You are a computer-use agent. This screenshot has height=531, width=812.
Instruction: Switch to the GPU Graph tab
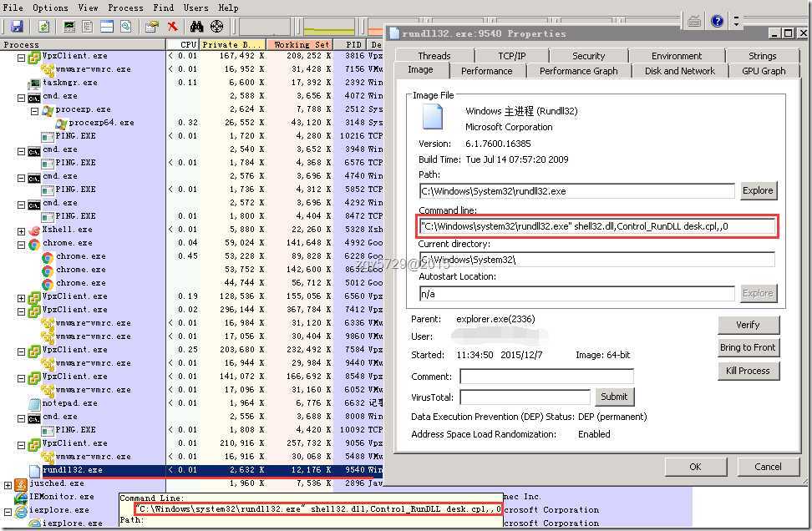pos(764,71)
